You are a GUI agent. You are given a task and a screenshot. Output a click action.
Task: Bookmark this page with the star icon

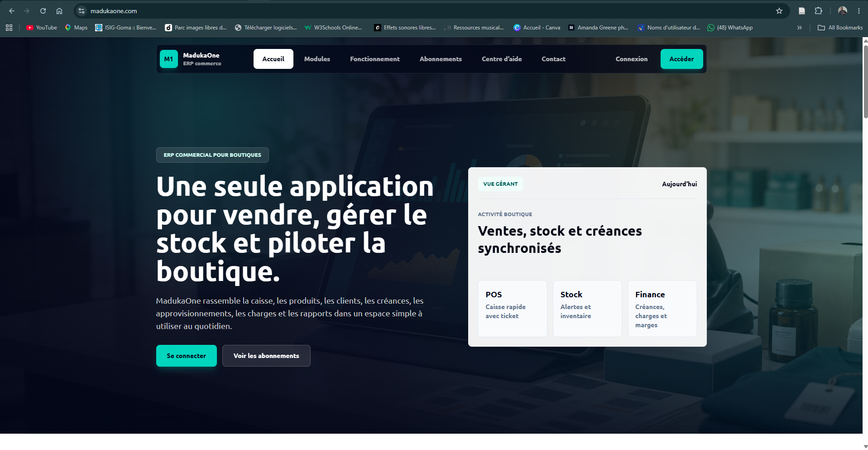[779, 11]
